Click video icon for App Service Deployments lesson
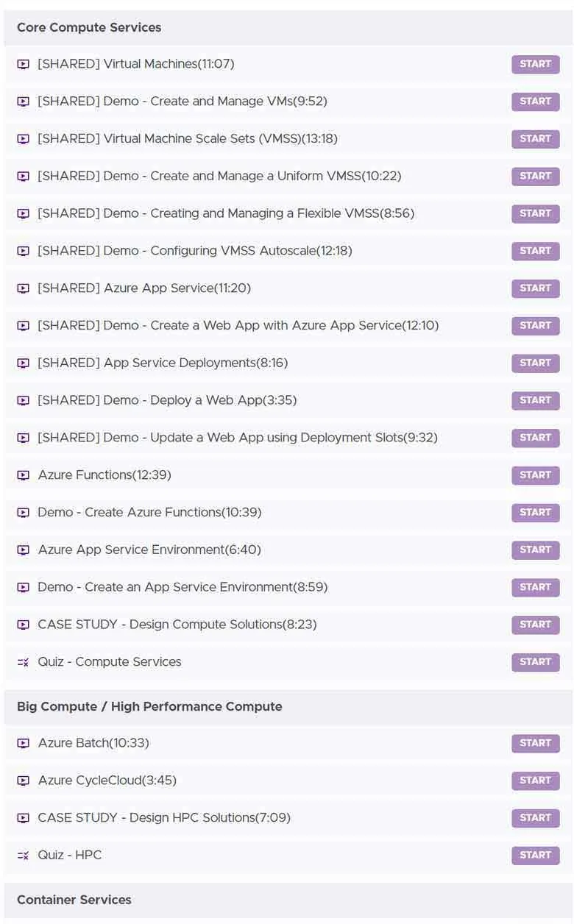 (23, 363)
